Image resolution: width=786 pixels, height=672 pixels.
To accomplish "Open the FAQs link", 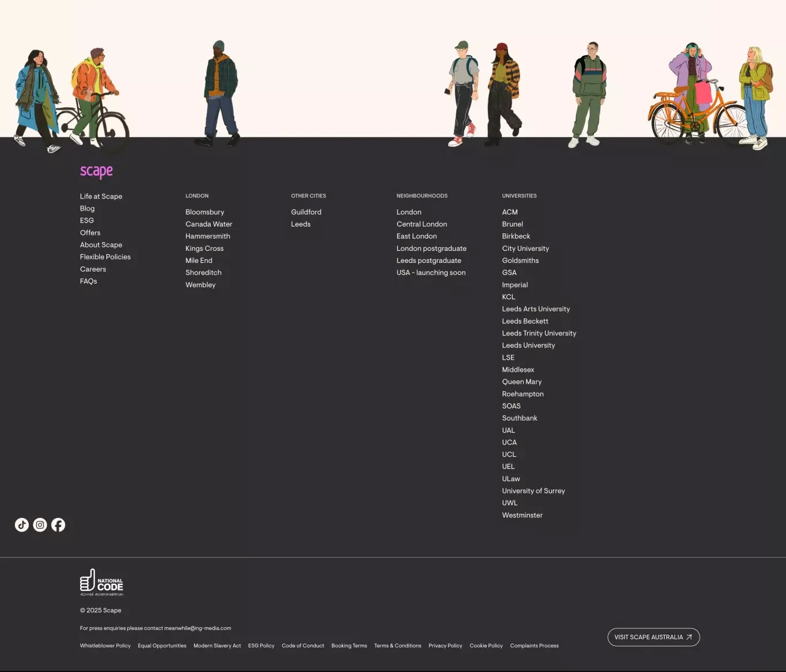I will [89, 281].
